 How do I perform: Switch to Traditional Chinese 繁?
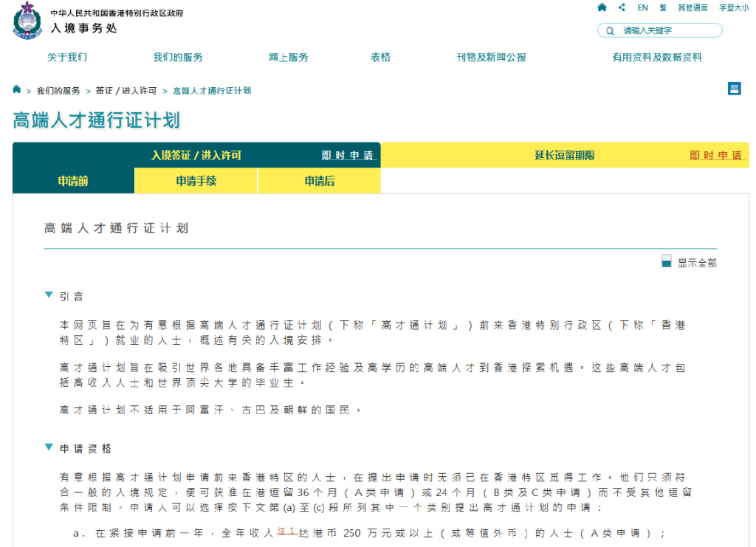pyautogui.click(x=663, y=7)
